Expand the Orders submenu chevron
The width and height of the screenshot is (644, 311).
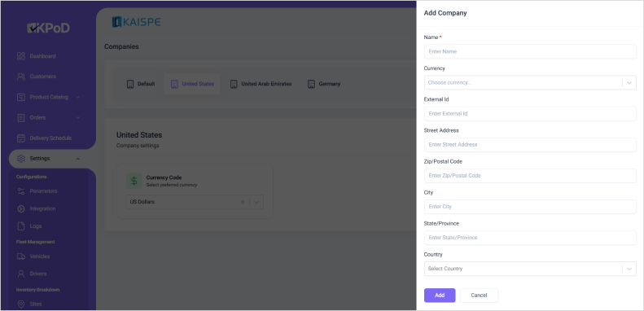[x=78, y=118]
